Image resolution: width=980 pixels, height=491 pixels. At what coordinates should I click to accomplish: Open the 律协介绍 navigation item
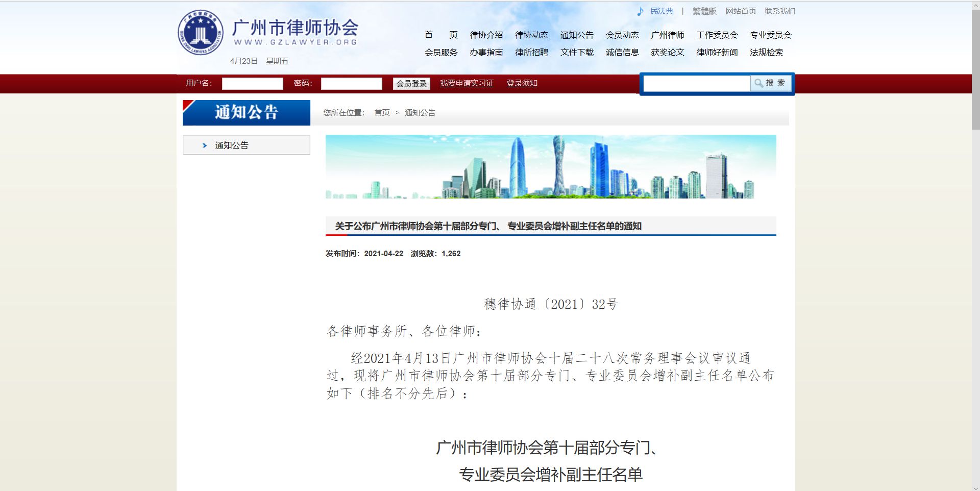pyautogui.click(x=486, y=35)
